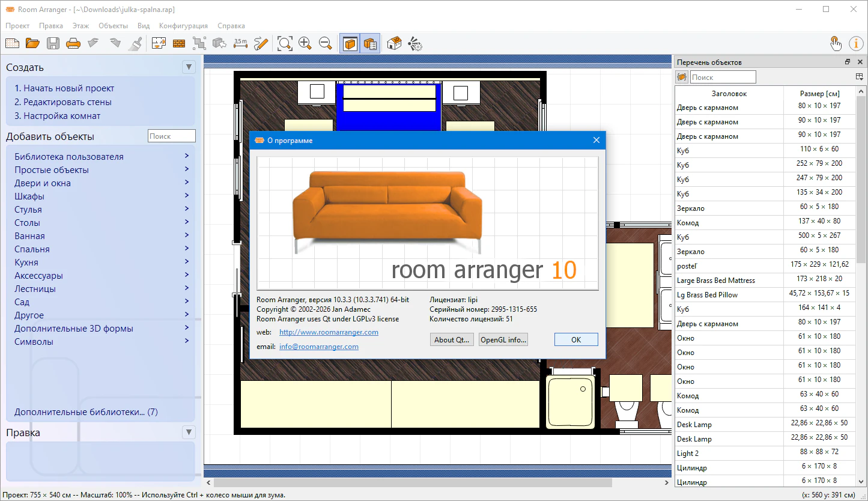868x501 pixels.
Task: Save the project with the floppy disk icon
Action: pos(53,43)
